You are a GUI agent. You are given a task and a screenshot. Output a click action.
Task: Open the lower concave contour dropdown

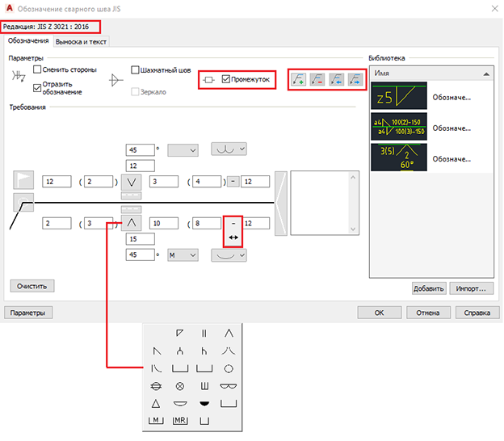[x=229, y=255]
